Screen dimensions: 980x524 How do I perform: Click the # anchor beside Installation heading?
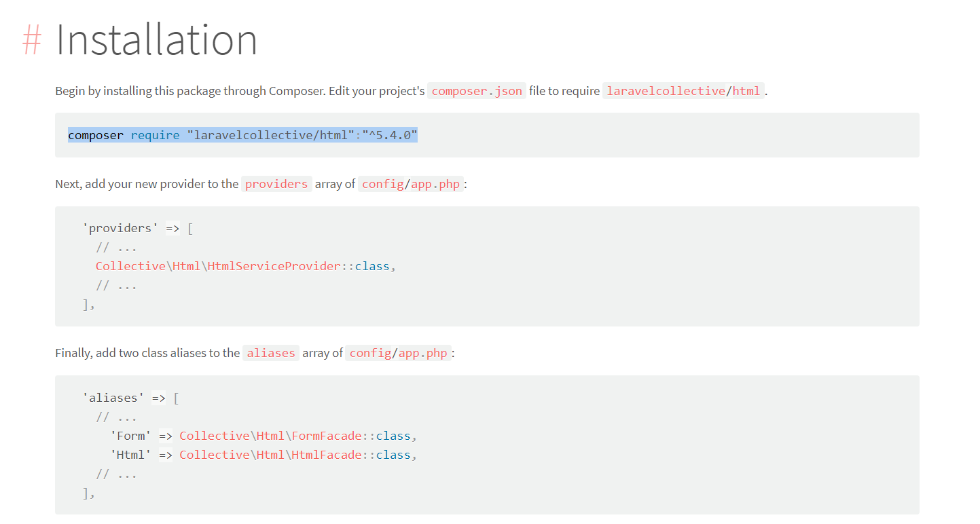tap(32, 39)
